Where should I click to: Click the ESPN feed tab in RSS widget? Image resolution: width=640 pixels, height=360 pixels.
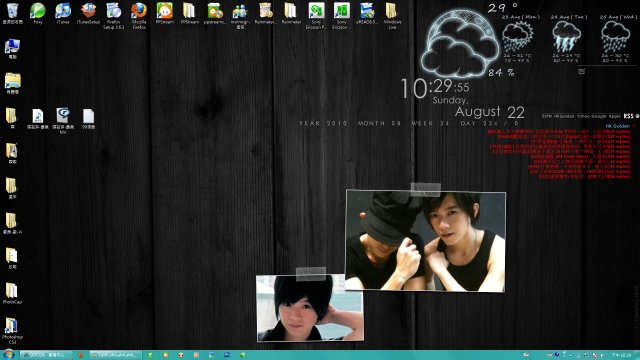click(547, 116)
